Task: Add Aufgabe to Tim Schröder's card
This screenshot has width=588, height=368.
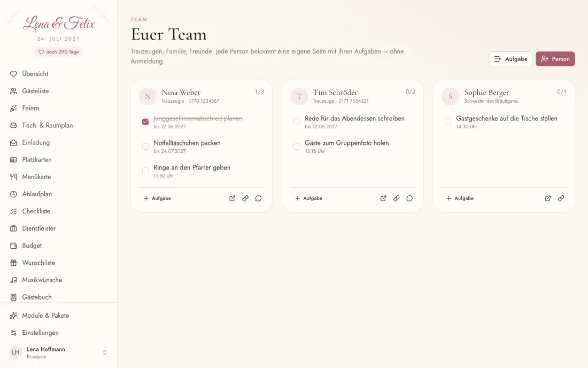Action: click(308, 198)
